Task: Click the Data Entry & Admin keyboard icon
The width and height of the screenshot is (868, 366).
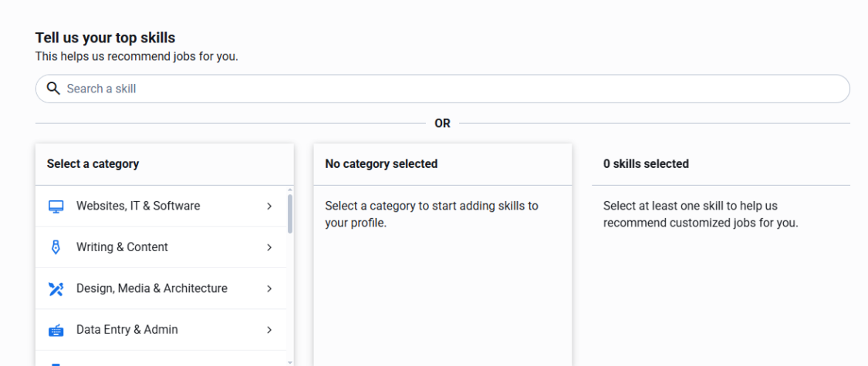Action: coord(56,330)
